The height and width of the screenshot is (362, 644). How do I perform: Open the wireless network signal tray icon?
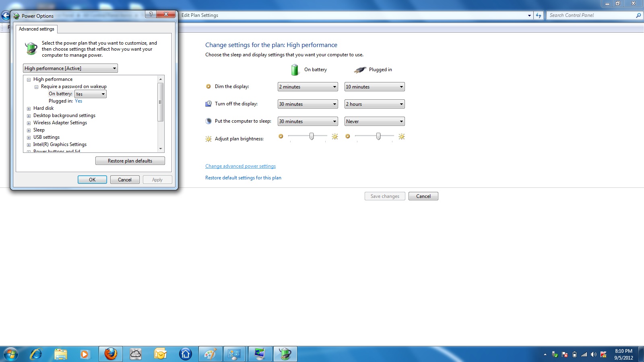[584, 354]
